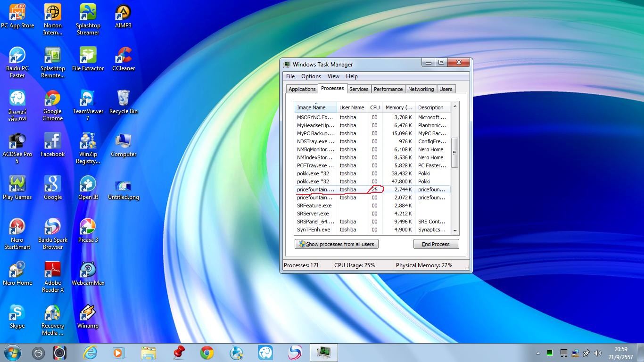Click Google Chrome in the taskbar
644x362 pixels.
206,353
